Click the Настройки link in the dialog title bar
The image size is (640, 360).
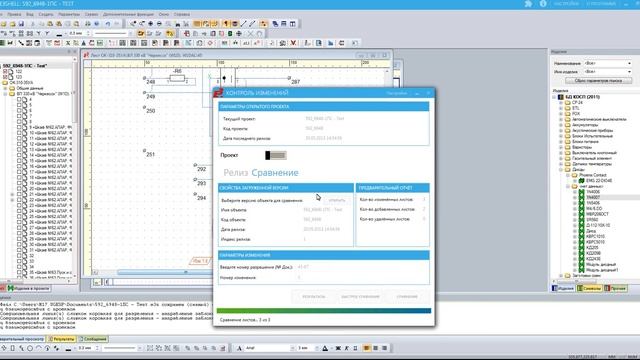click(396, 93)
